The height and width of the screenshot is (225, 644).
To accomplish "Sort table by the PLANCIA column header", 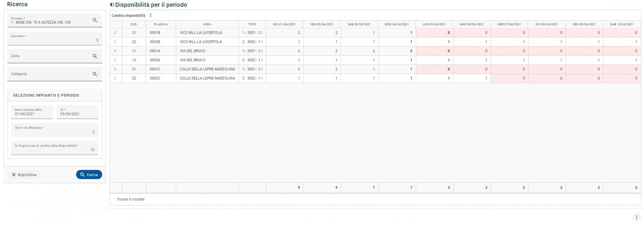I will 161,24.
